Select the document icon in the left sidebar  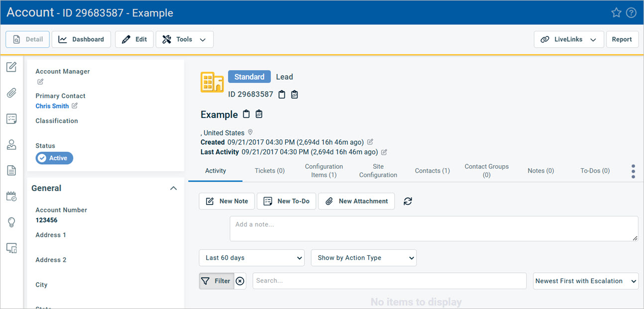tap(12, 170)
